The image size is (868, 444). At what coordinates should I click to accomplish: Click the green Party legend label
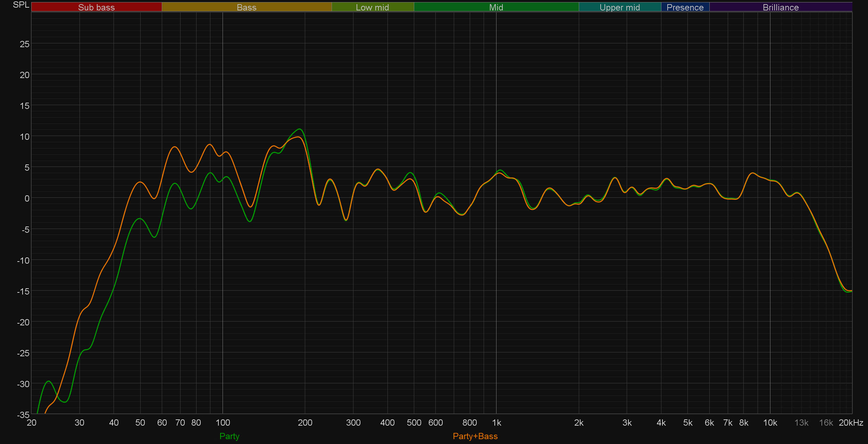click(x=229, y=436)
